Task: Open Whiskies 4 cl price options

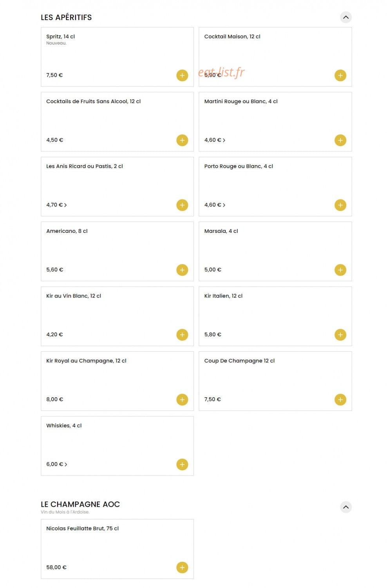Action: pos(57,464)
